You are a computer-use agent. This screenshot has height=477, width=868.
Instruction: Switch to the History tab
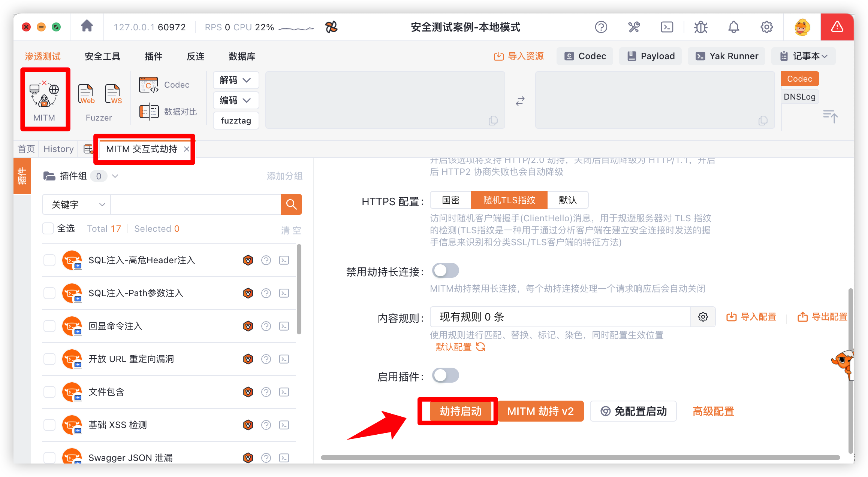(x=58, y=149)
